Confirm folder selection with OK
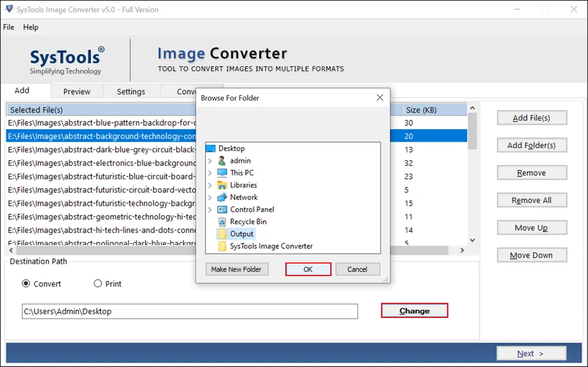This screenshot has height=367, width=588. [x=308, y=269]
